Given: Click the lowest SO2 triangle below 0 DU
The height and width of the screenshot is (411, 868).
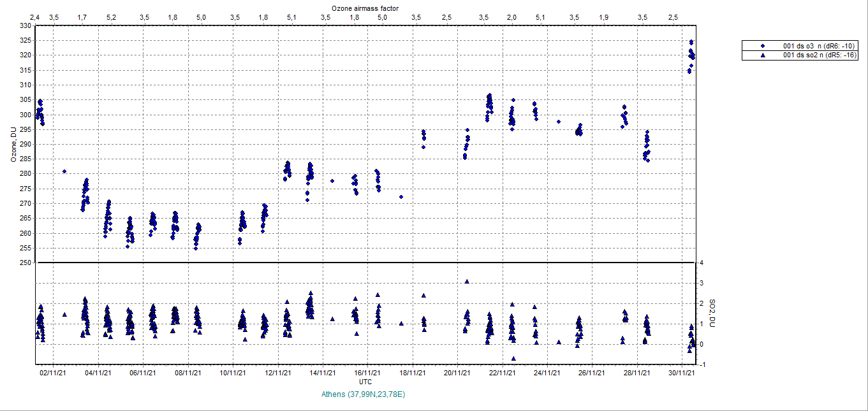Looking at the screenshot, I should point(513,359).
